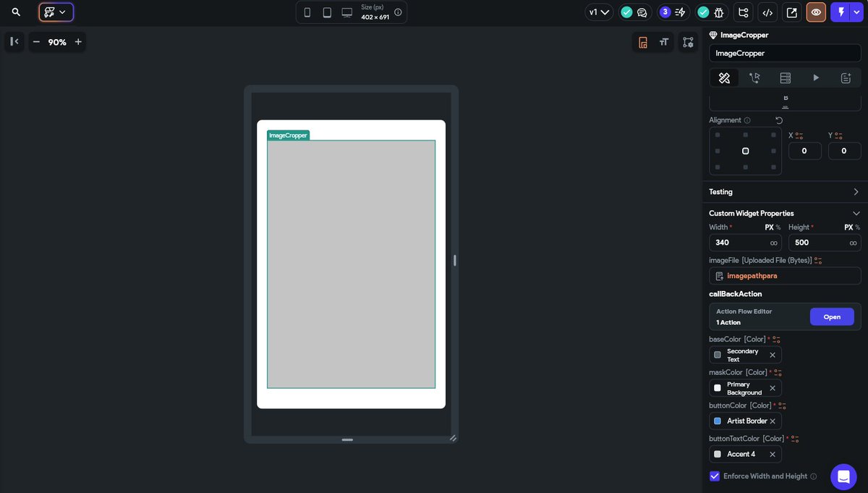868x493 pixels.
Task: Set Width to infinity icon
Action: click(x=774, y=243)
